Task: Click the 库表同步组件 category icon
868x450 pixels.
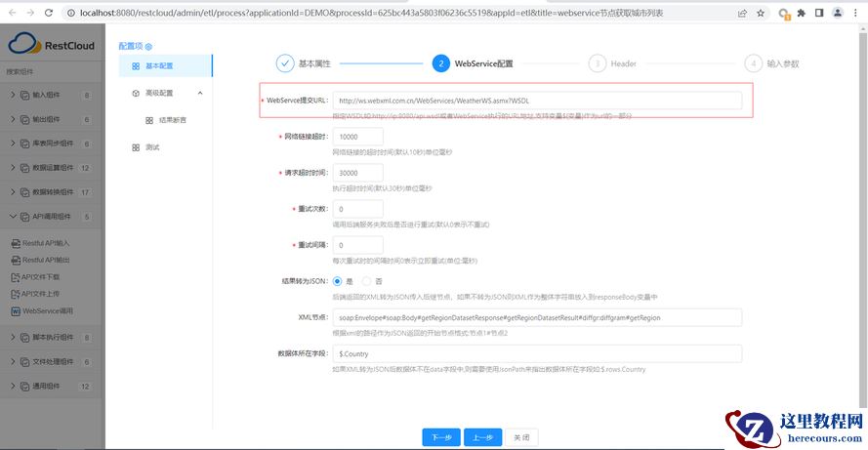Action: click(25, 143)
